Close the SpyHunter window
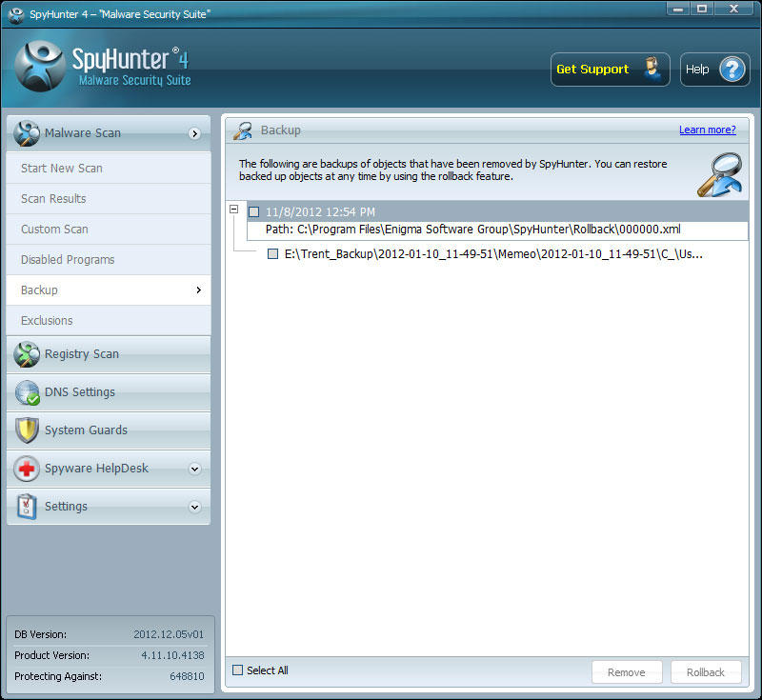 [x=733, y=9]
